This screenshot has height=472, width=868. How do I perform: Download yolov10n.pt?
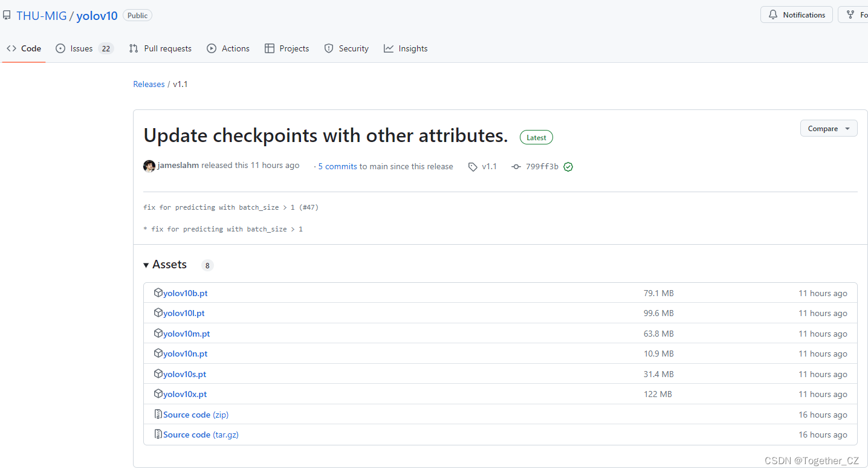pos(186,354)
